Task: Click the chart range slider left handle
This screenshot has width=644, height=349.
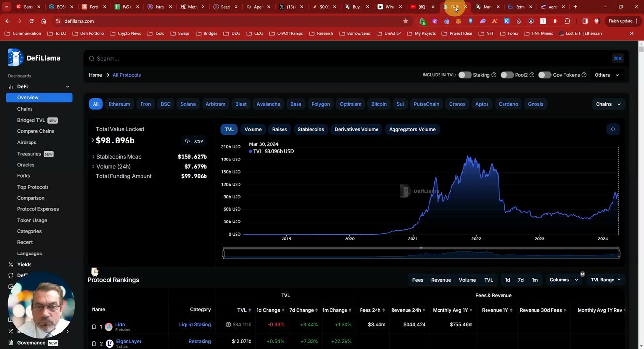Action: click(223, 254)
